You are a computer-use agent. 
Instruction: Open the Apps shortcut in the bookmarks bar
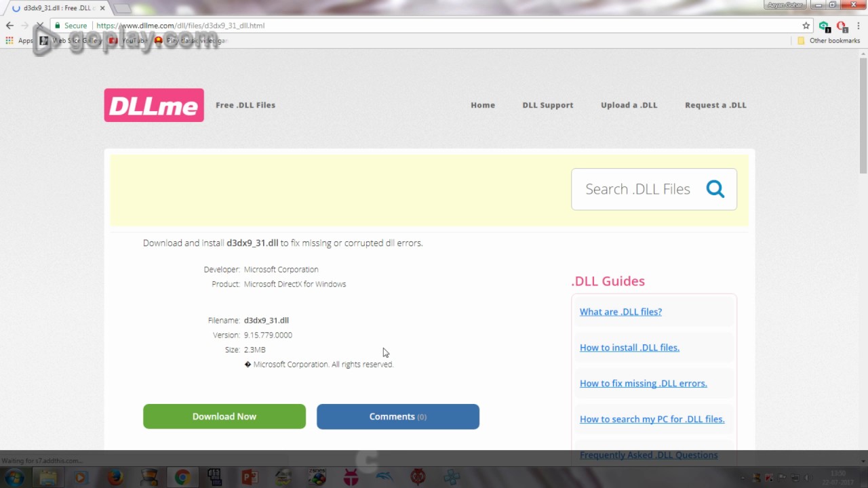(x=19, y=41)
